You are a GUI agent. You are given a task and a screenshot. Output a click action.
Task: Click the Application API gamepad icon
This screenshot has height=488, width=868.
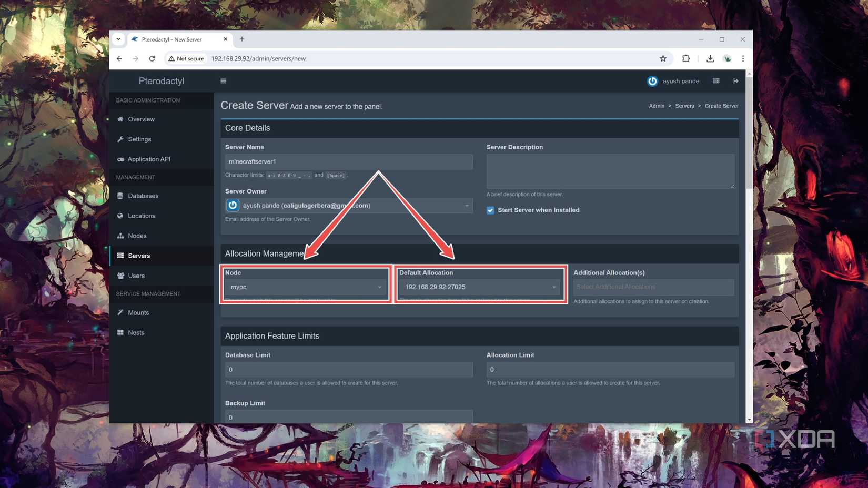point(120,159)
